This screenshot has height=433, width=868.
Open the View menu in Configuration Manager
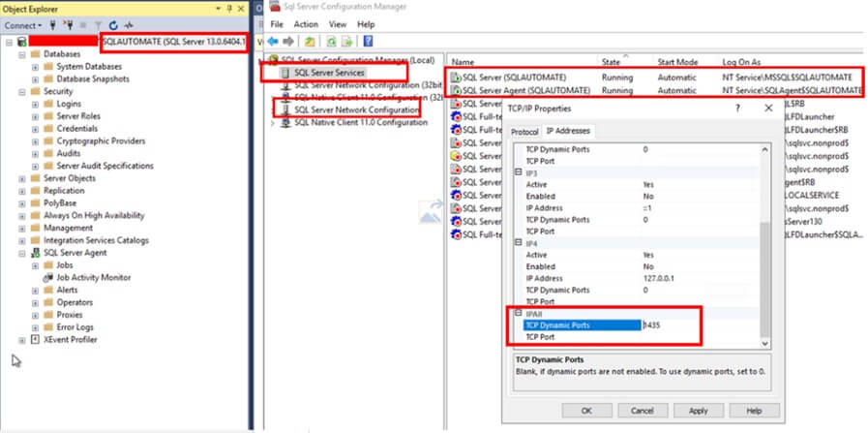point(338,24)
